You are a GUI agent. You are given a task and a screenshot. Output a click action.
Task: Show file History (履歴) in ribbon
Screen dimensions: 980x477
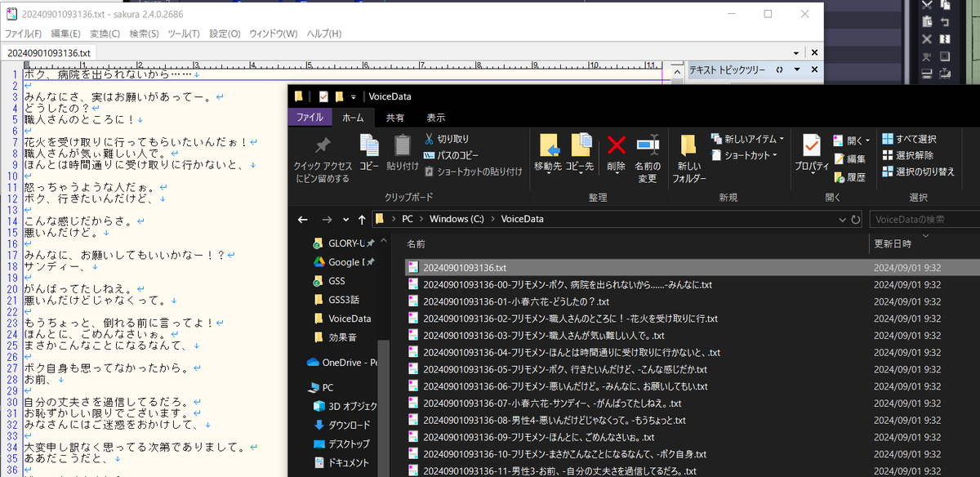click(x=849, y=176)
